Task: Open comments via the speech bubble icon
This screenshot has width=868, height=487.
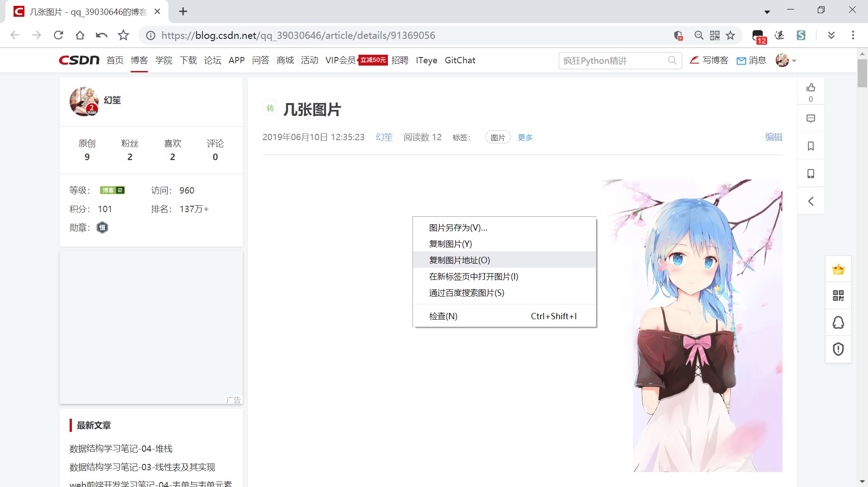Action: tap(811, 118)
